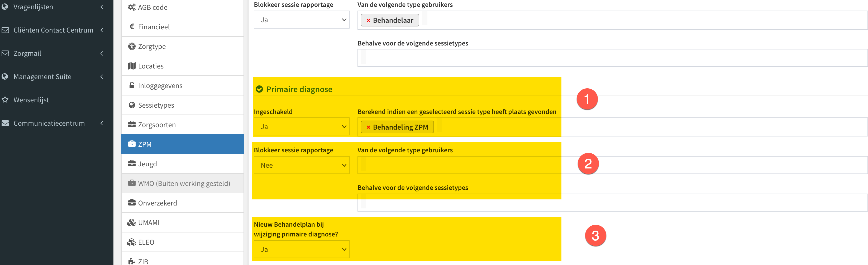Remove the Behandeling ZPM session tag
The height and width of the screenshot is (265, 868).
(368, 127)
